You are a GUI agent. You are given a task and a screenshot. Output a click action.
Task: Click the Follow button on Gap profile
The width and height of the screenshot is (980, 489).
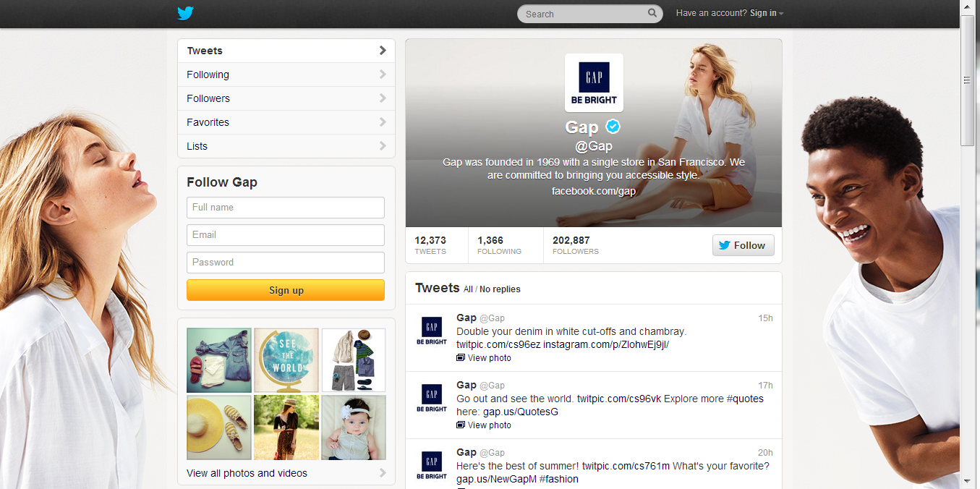(x=743, y=245)
